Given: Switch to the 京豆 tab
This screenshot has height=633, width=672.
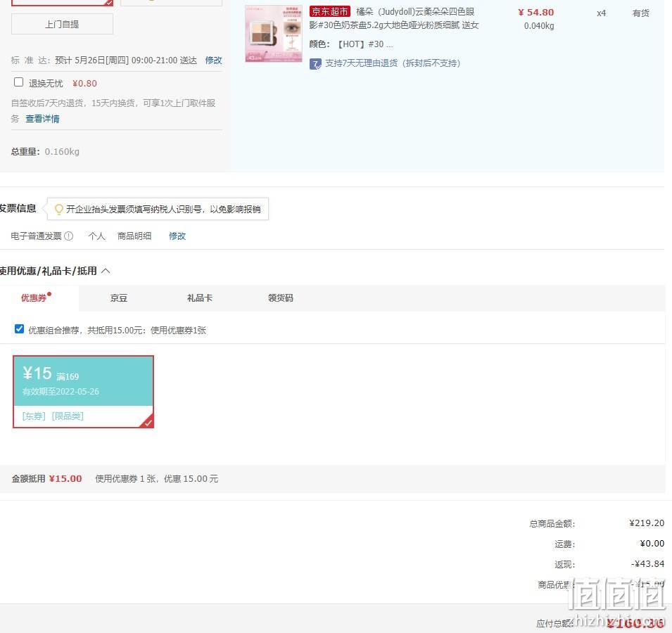Looking at the screenshot, I should coord(119,298).
